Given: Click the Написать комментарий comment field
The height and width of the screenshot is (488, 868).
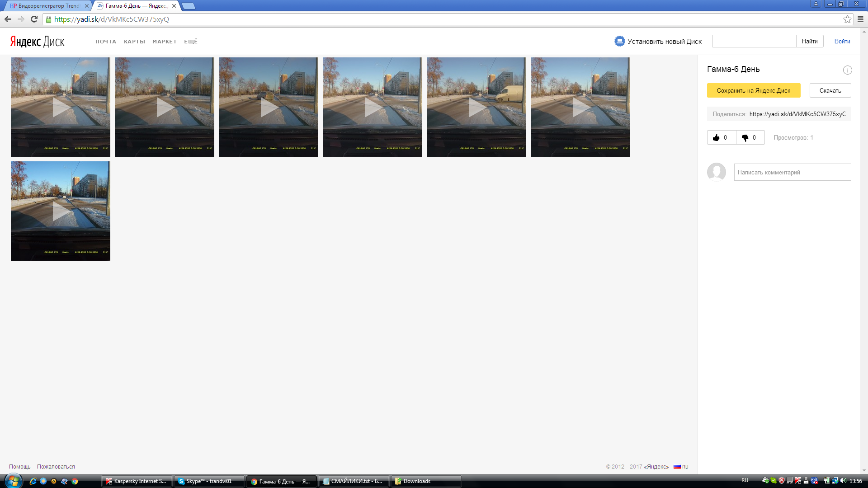Looking at the screenshot, I should point(792,172).
